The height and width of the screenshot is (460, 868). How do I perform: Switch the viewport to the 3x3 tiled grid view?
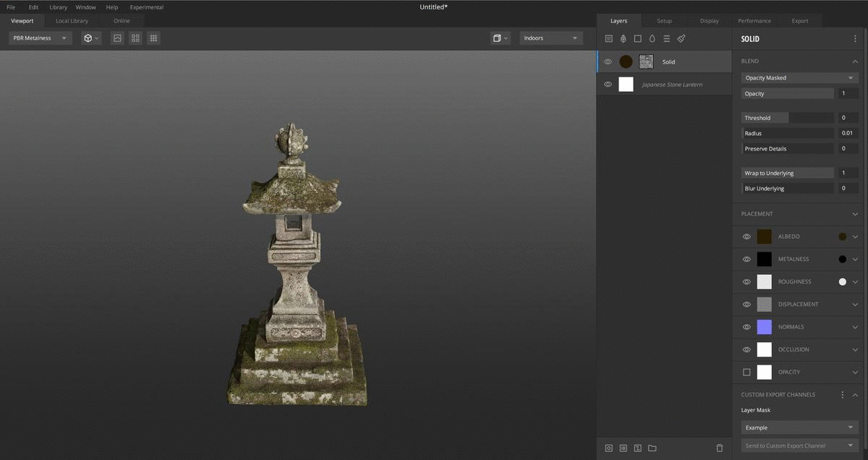(153, 38)
